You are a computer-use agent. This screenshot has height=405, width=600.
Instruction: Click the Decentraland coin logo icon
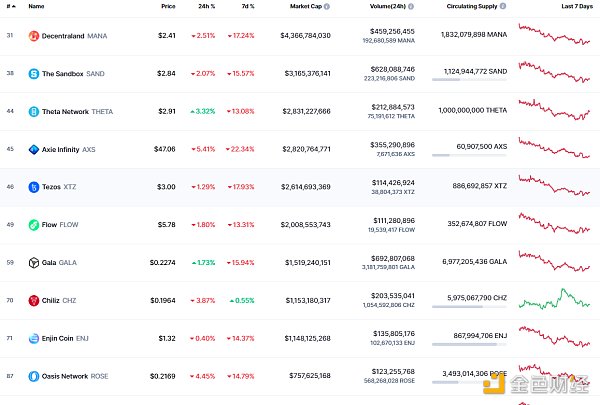coord(34,36)
